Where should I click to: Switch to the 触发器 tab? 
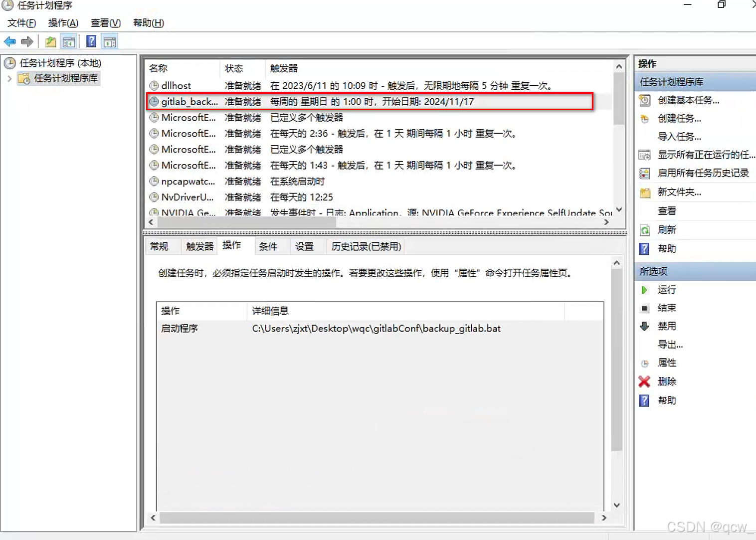tap(199, 246)
